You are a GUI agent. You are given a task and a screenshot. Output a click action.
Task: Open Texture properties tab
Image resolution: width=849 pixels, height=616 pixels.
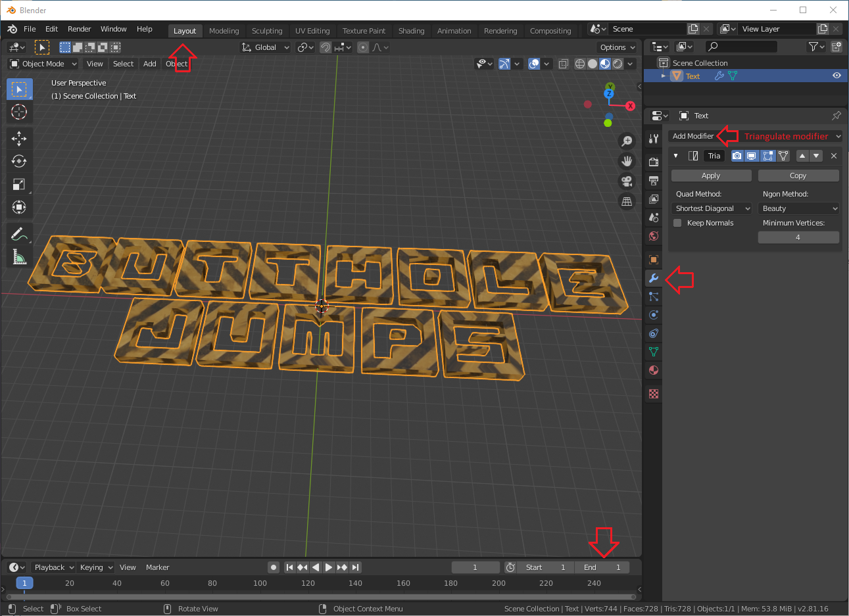pos(654,394)
